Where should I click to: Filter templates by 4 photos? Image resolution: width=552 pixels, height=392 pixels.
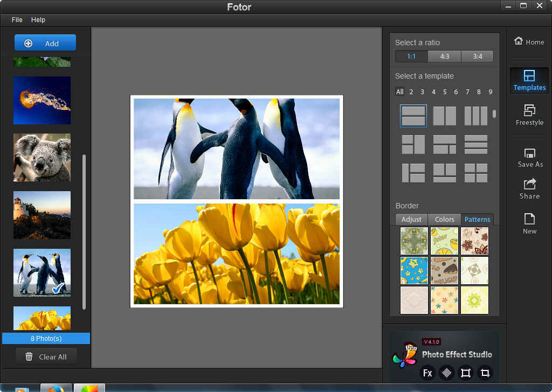pyautogui.click(x=433, y=92)
